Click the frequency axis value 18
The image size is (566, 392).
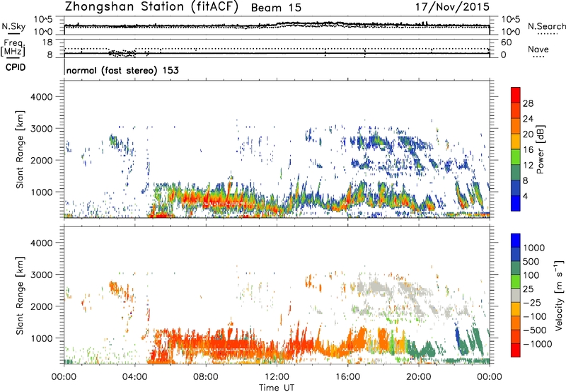pos(47,42)
